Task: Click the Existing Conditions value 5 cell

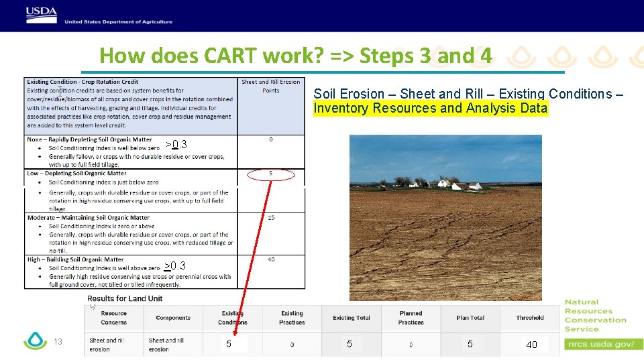Action: [233, 345]
